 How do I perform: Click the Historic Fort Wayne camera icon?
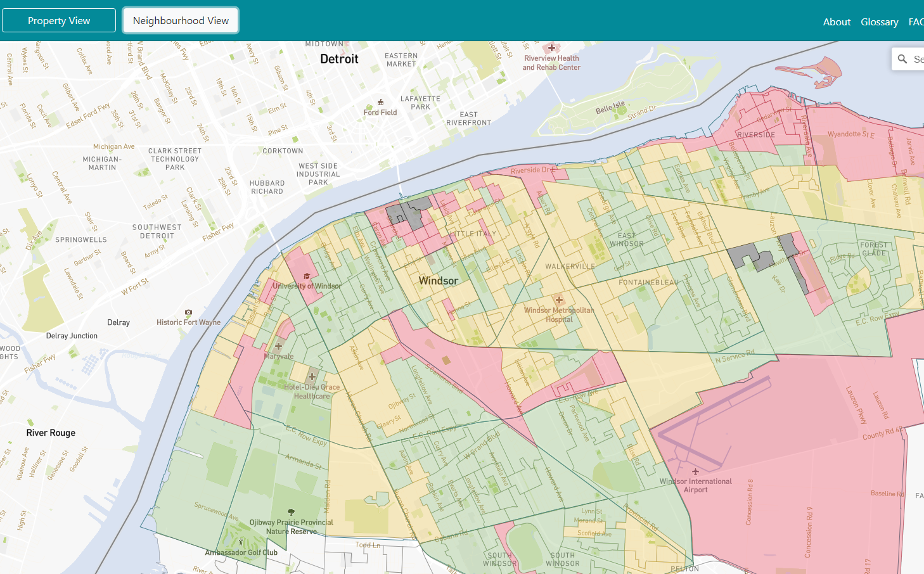pyautogui.click(x=188, y=312)
